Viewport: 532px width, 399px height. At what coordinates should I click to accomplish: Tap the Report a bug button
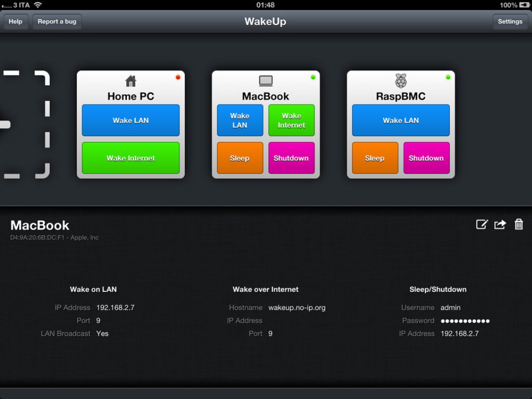click(57, 22)
